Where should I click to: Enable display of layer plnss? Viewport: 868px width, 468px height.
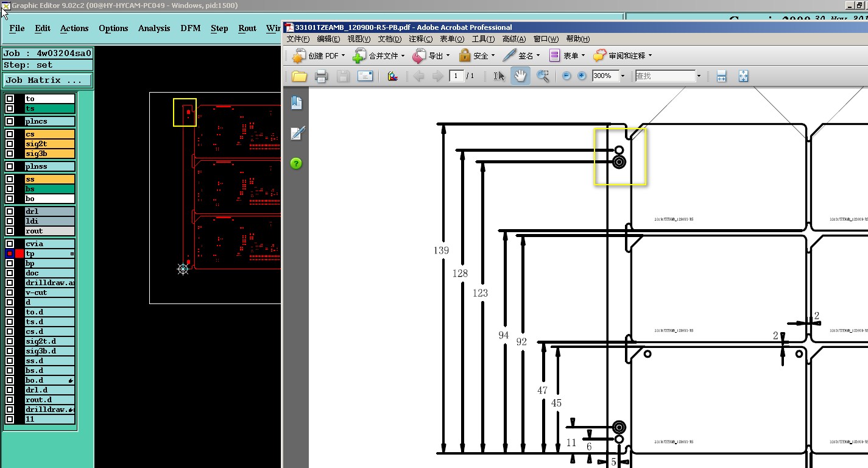tap(10, 166)
